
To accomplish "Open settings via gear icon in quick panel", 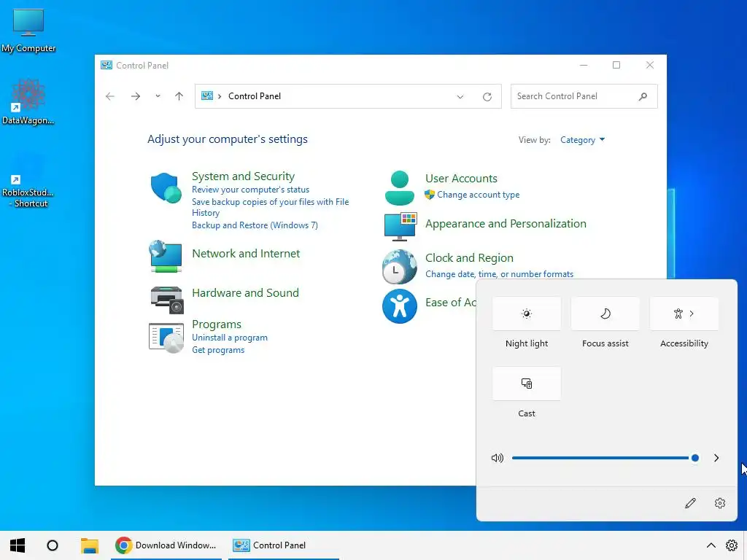I will click(x=720, y=503).
